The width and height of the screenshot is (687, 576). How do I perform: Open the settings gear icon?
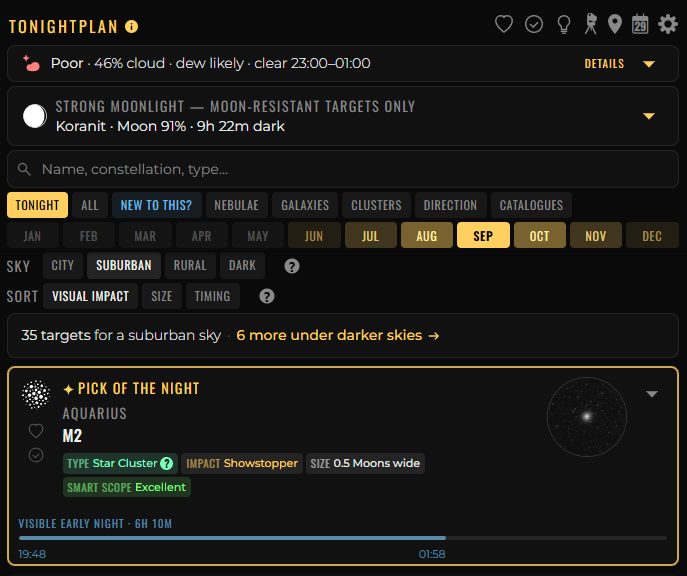point(668,24)
